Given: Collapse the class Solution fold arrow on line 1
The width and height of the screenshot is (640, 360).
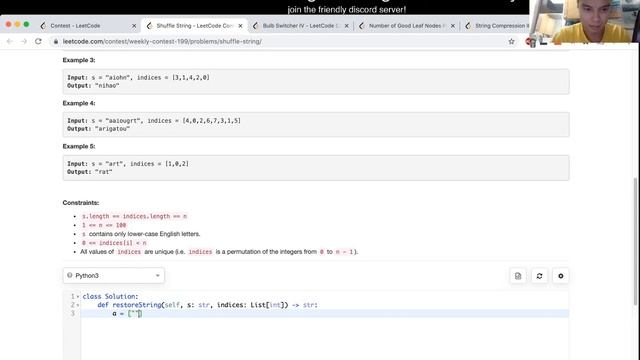Looking at the screenshot, I should (78, 297).
